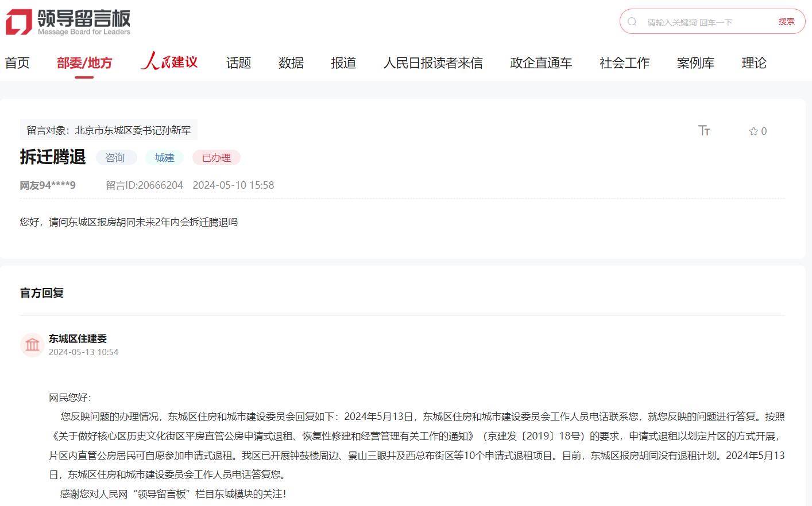This screenshot has width=812, height=506.
Task: Open 政企直通车 navigation item
Action: point(541,63)
